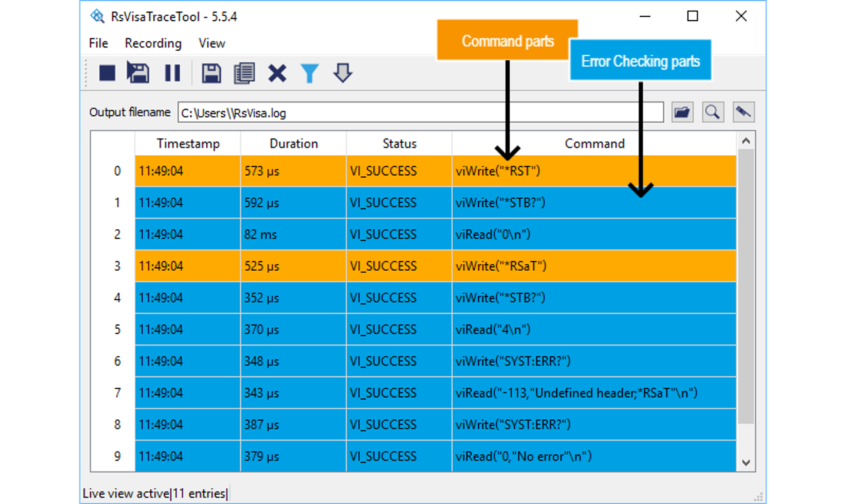Select the 525 µs duration cell

coord(293,266)
